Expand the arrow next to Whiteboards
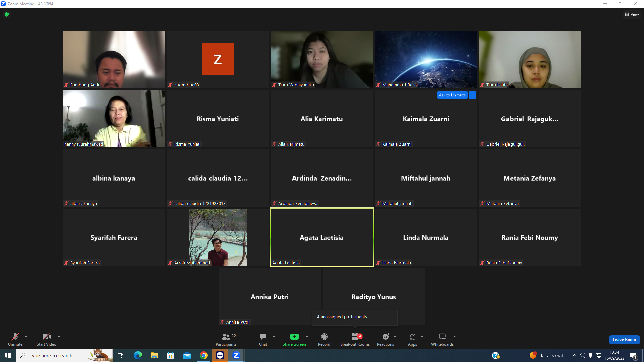644x362 pixels. click(x=455, y=337)
